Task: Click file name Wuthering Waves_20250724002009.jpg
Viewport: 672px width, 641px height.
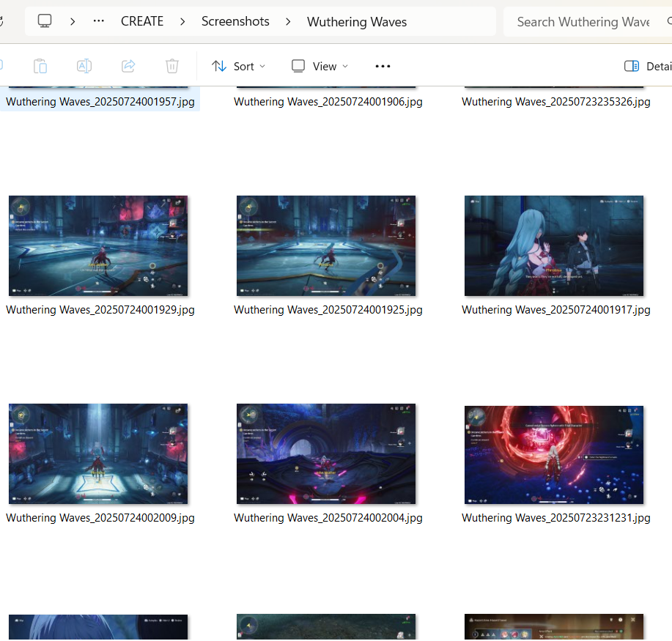Action: pyautogui.click(x=100, y=518)
